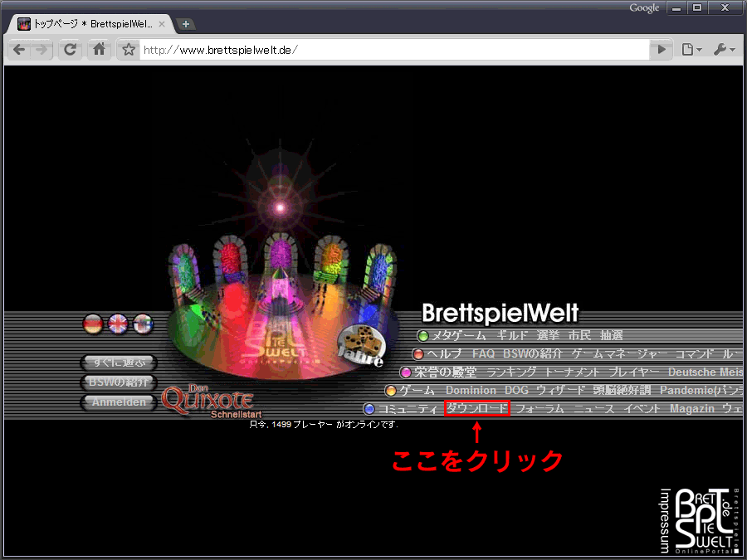Switch language with the British flag

coord(118,324)
